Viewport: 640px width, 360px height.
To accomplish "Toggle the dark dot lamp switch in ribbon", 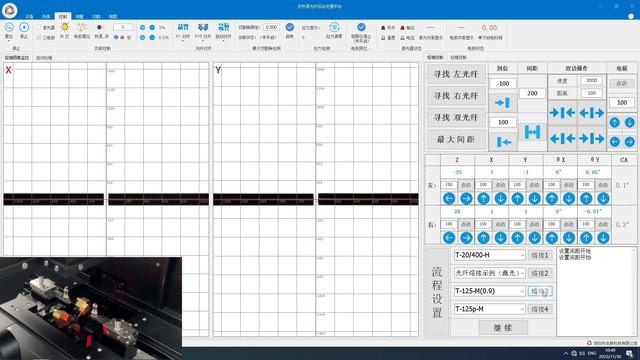I will click(x=100, y=27).
